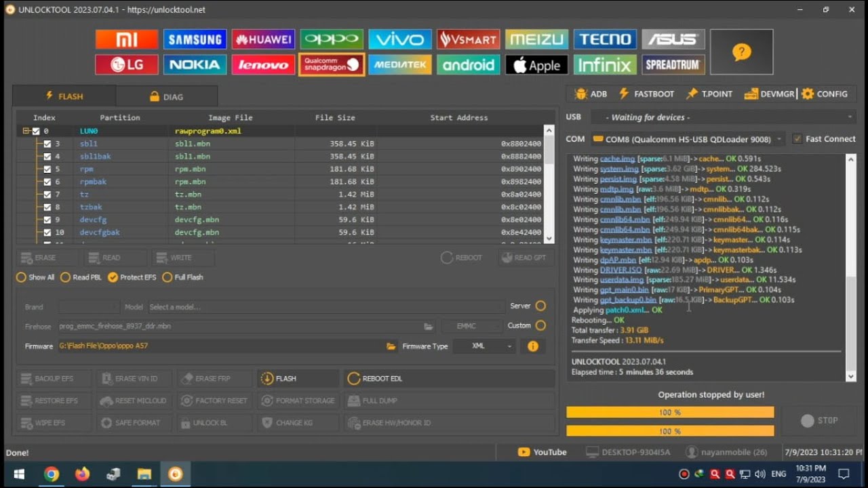Open the CONFIG settings

(825, 94)
